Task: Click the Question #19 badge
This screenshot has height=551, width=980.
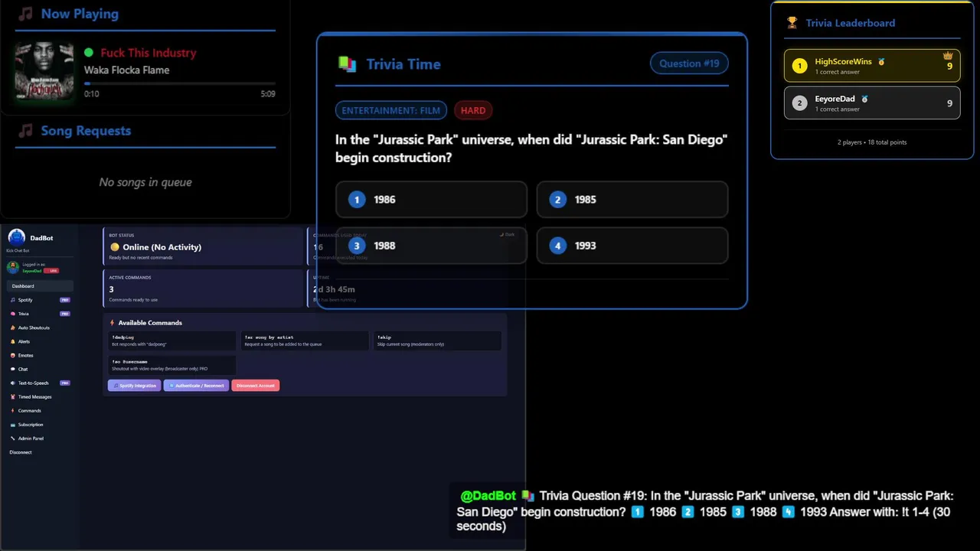Action: point(689,64)
